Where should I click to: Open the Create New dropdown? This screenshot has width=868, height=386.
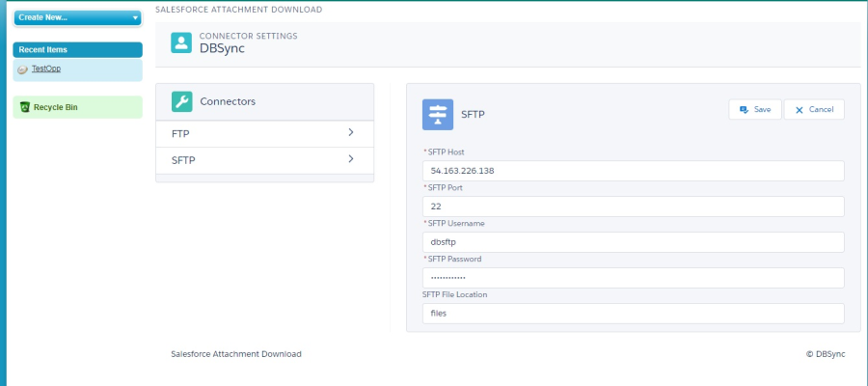(x=77, y=17)
